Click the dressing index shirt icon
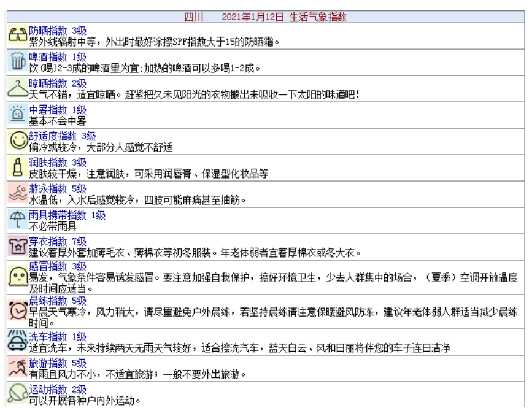Viewport: 532px width, 408px height. (x=17, y=246)
